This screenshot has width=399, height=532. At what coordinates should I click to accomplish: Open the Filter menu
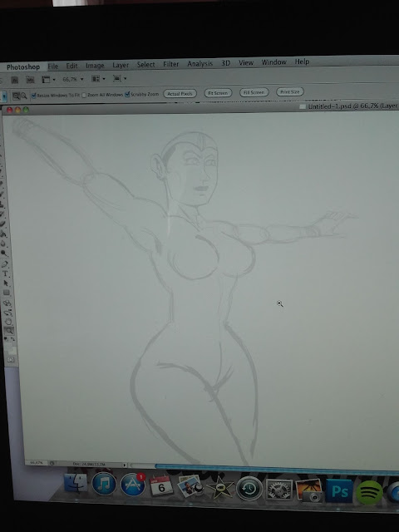[171, 64]
